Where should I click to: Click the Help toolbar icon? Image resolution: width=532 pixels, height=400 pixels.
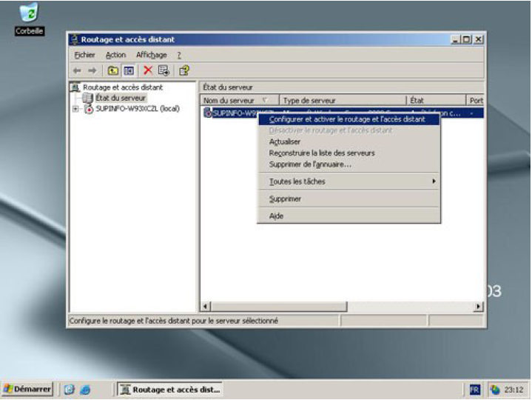[184, 70]
